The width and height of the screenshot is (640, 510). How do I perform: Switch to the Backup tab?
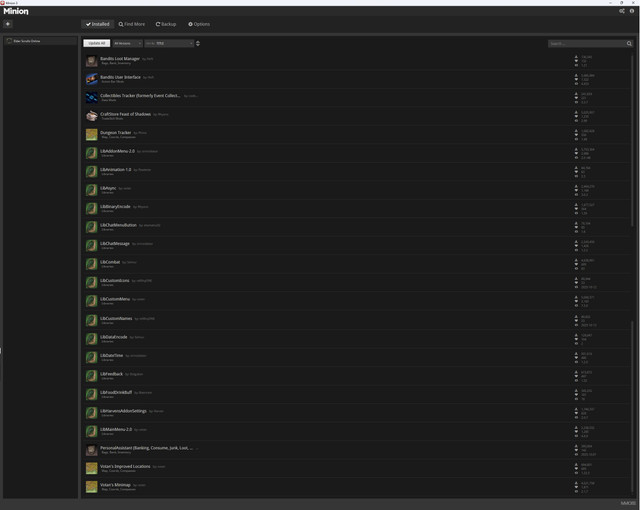pos(166,24)
